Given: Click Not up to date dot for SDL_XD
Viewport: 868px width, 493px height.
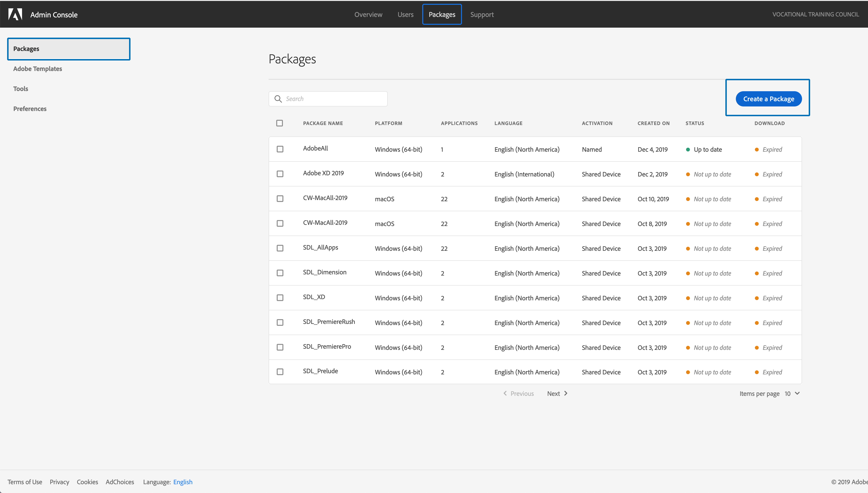Looking at the screenshot, I should click(x=687, y=298).
